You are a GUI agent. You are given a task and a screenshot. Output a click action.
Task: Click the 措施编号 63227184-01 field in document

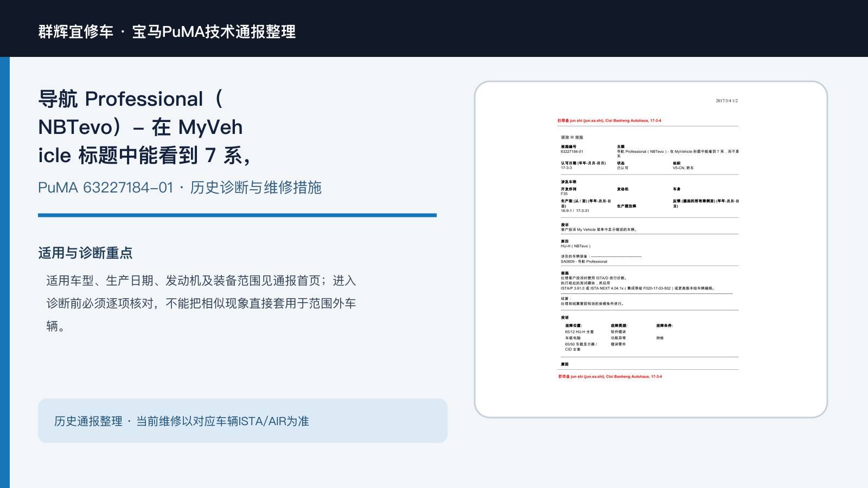coord(572,149)
